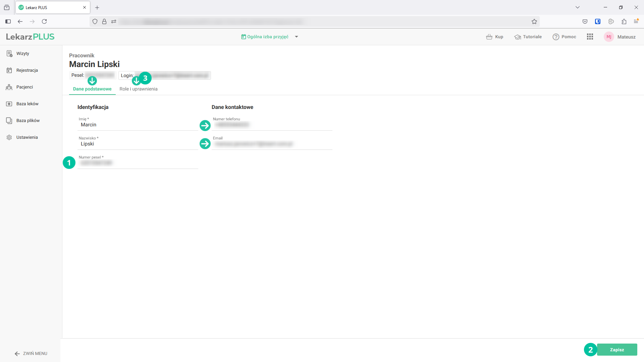Click the Kup basket button
The width and height of the screenshot is (644, 362).
[x=495, y=37]
